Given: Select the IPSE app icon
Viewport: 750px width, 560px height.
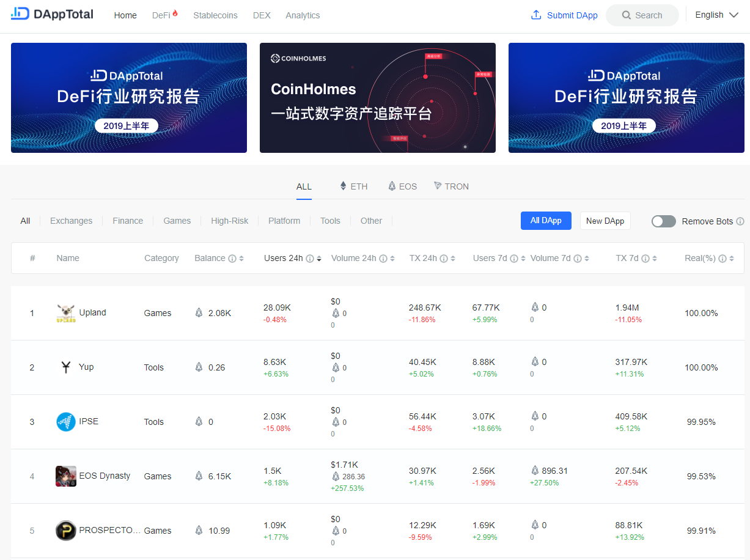Looking at the screenshot, I should point(65,421).
